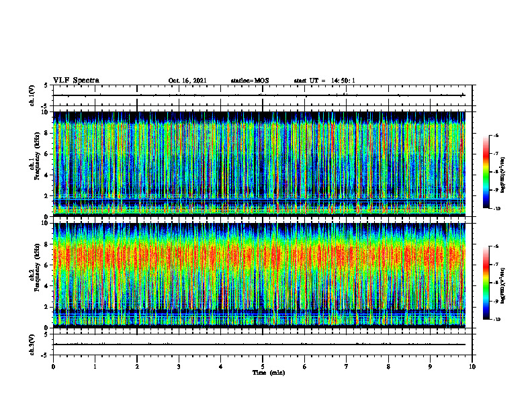Click the ch.1 frequency tick label "6"

pyautogui.click(x=47, y=154)
